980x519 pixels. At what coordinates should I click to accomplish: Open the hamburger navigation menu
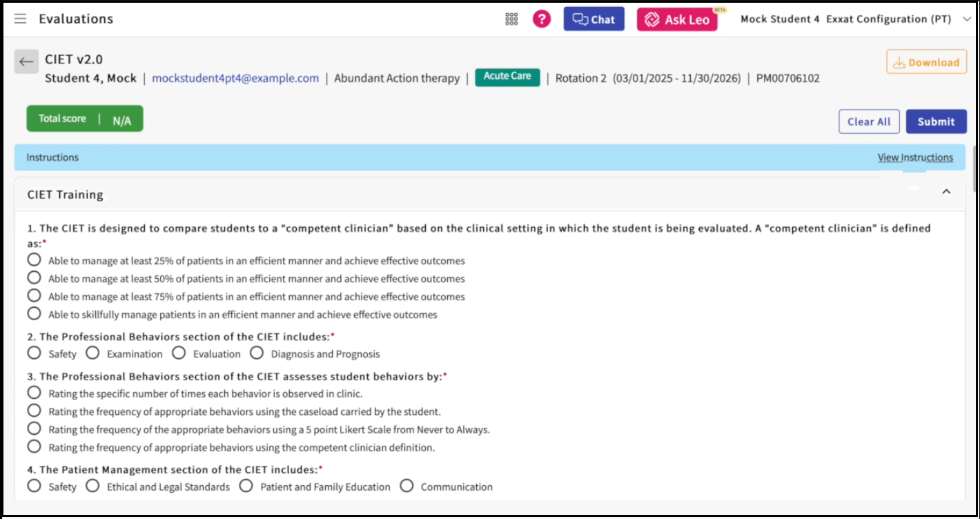pos(21,19)
